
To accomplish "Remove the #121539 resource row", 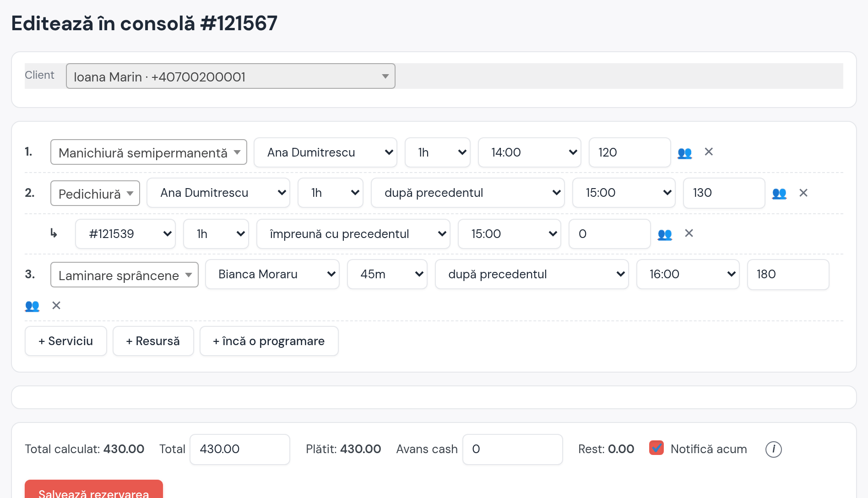I will [689, 233].
